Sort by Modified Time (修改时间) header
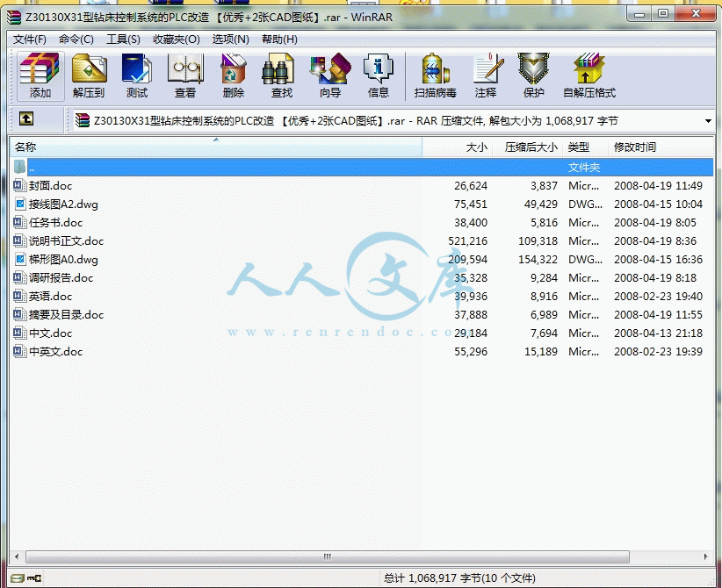 pos(661,147)
